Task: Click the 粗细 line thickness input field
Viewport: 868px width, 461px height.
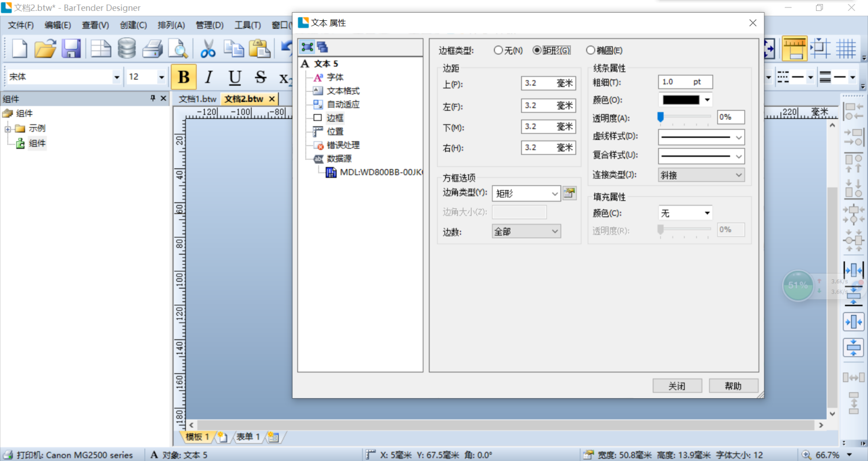Action: tap(685, 82)
